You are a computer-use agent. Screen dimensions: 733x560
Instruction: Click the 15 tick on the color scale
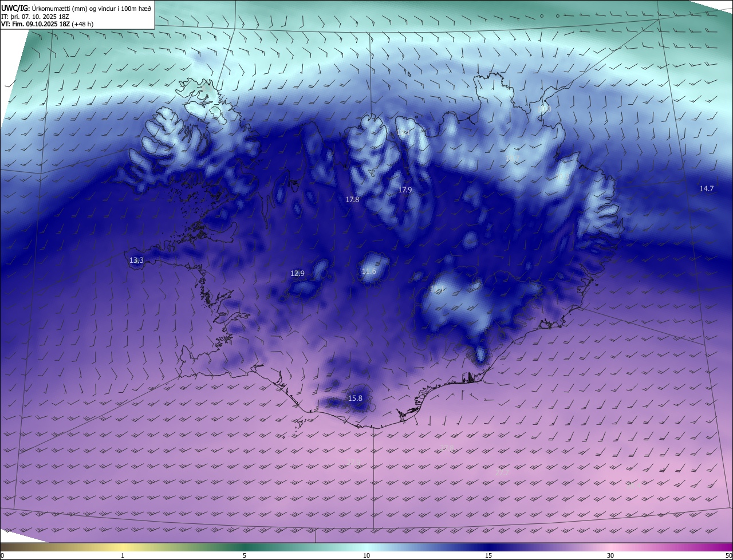tap(488, 555)
